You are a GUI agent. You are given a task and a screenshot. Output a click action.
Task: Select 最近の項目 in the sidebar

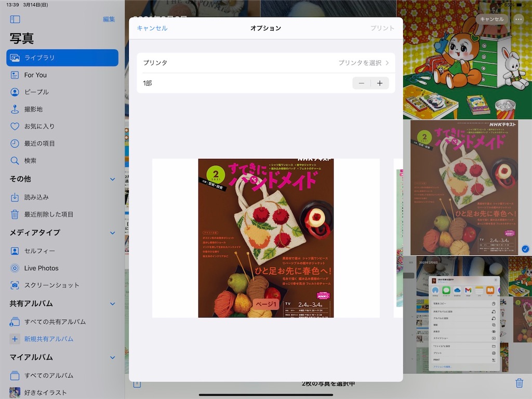pos(62,143)
